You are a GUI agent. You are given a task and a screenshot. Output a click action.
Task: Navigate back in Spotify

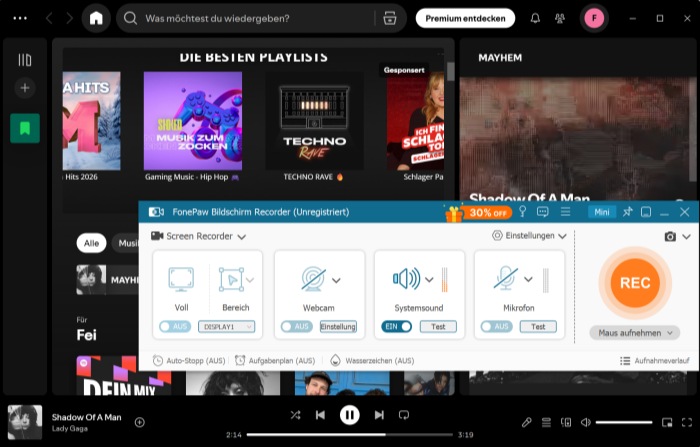[x=49, y=18]
